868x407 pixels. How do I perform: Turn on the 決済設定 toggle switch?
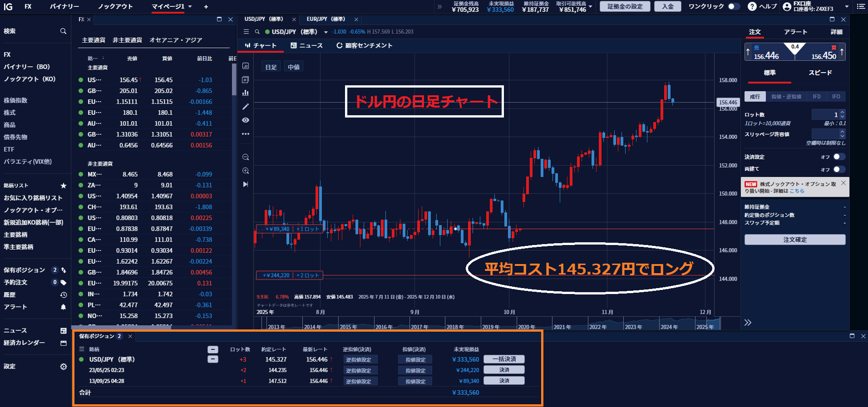point(838,157)
